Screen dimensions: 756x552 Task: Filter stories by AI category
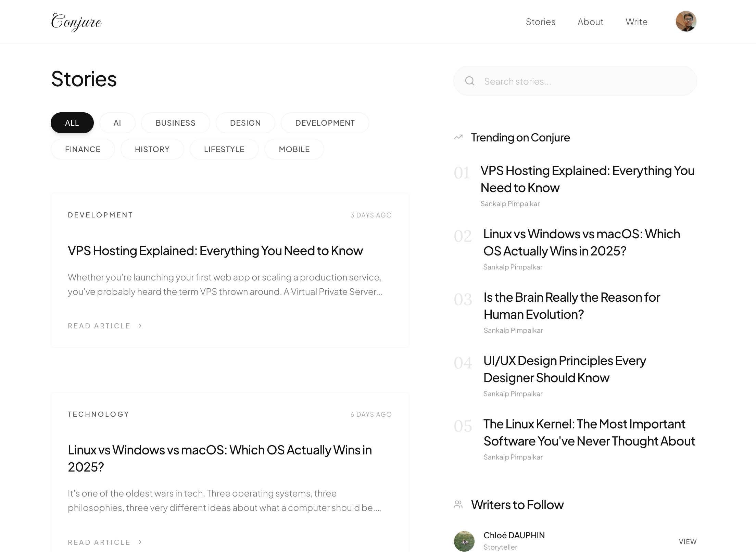click(x=117, y=123)
